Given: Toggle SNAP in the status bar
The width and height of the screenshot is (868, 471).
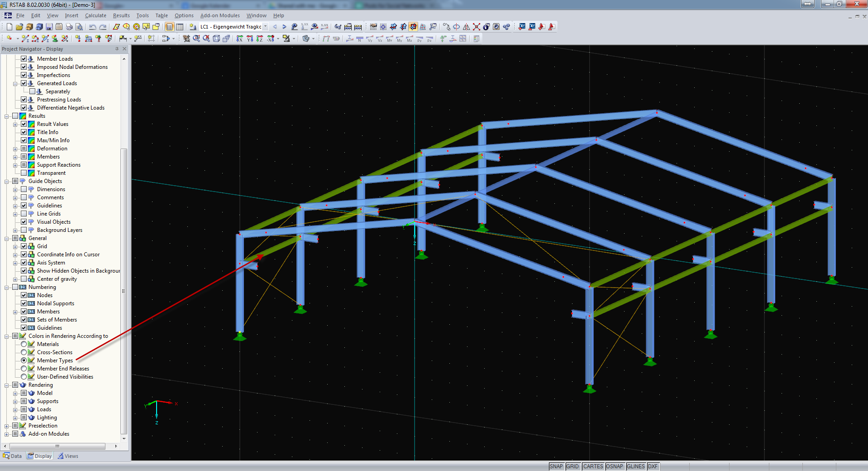Looking at the screenshot, I should click(x=556, y=466).
